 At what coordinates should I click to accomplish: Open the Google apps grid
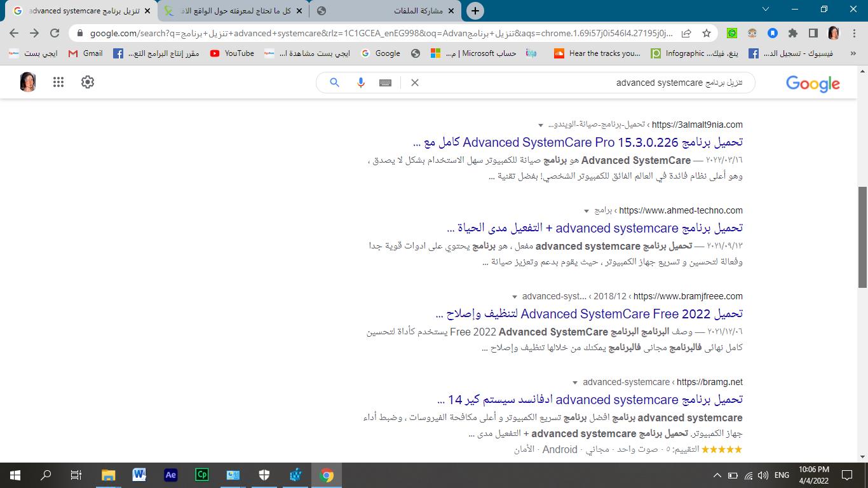[x=58, y=82]
